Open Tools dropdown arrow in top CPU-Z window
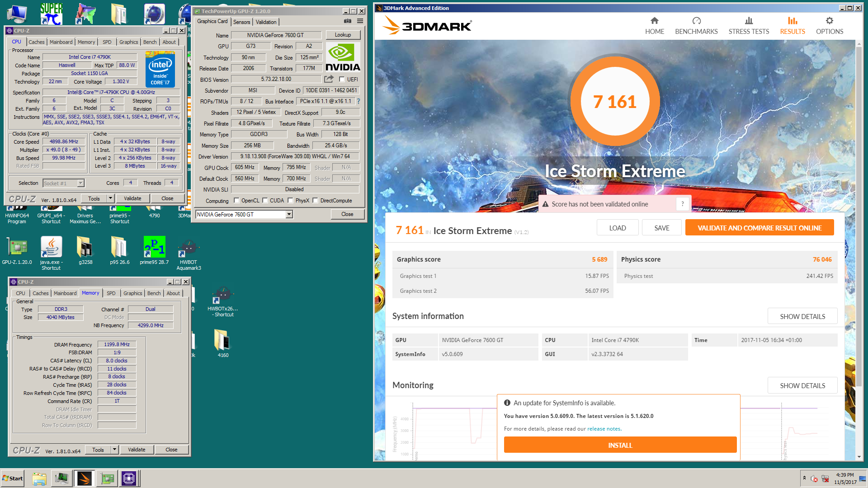 pos(110,198)
